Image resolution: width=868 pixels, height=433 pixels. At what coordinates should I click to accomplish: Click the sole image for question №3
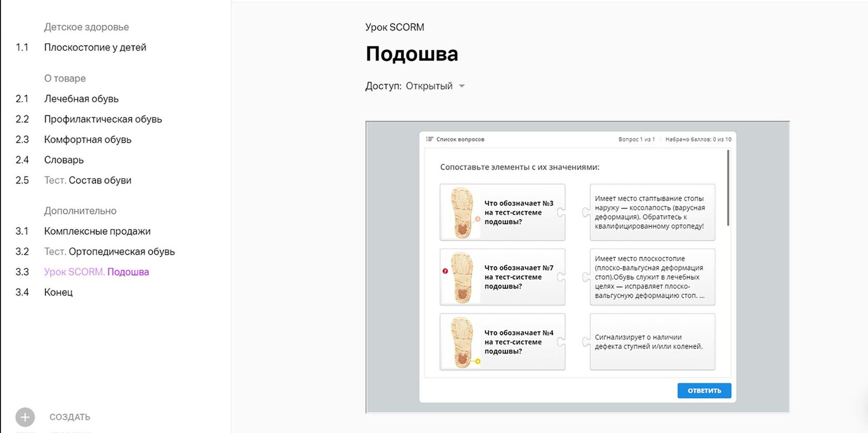click(461, 212)
